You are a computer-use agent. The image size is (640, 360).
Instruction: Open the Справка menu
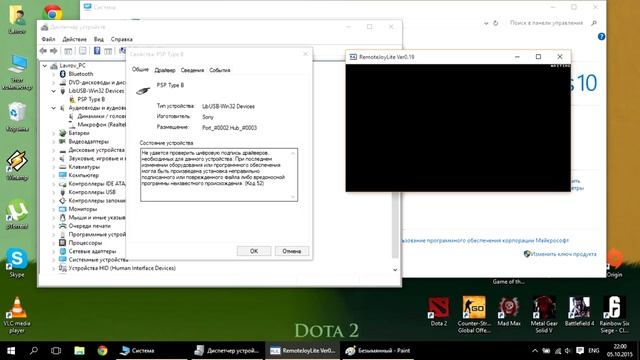[x=122, y=39]
